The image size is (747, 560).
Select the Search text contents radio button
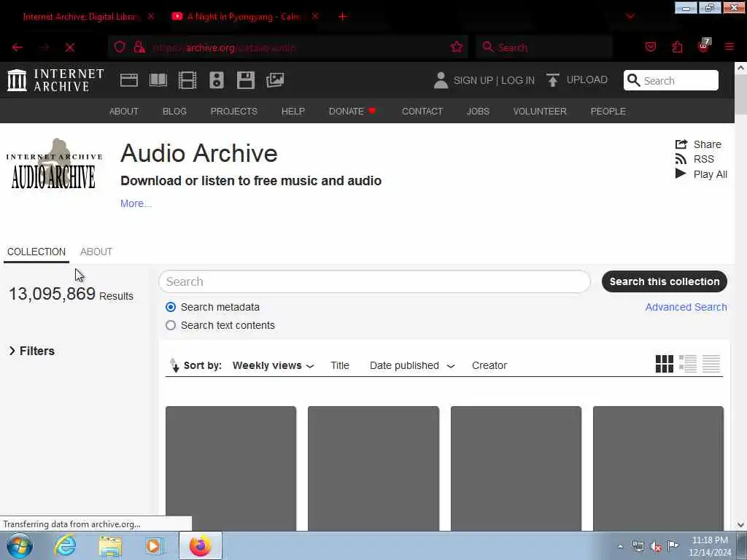coord(171,325)
